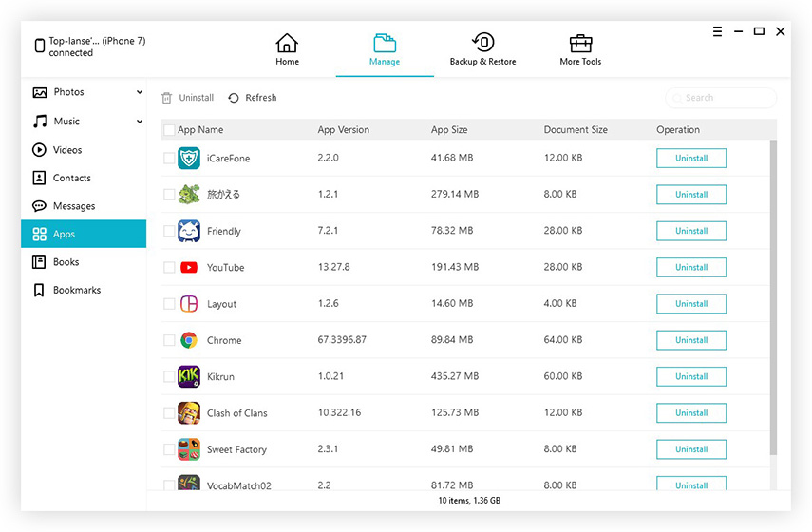
Task: Click the Clash of Clans app icon
Action: 189,413
